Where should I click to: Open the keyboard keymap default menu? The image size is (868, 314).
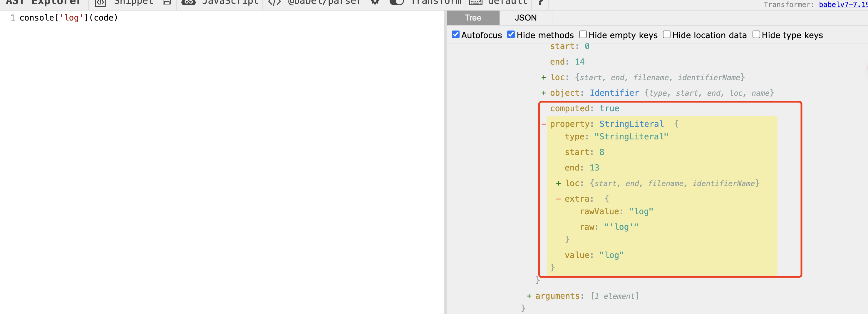pos(498,2)
